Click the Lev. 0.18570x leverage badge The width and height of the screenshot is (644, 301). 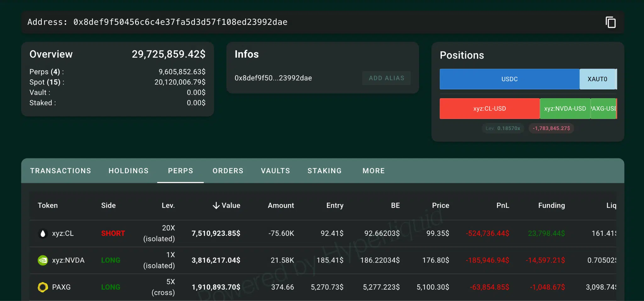502,128
